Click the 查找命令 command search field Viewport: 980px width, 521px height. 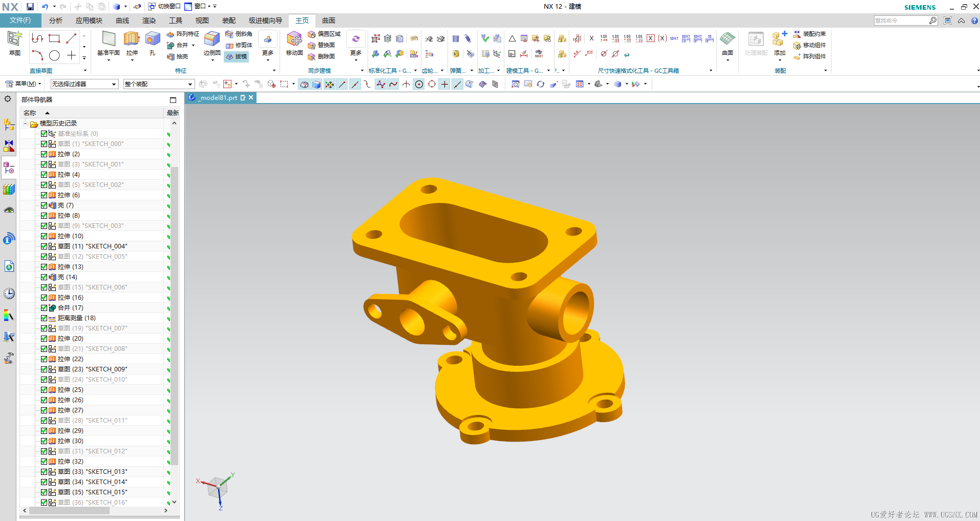coord(901,20)
